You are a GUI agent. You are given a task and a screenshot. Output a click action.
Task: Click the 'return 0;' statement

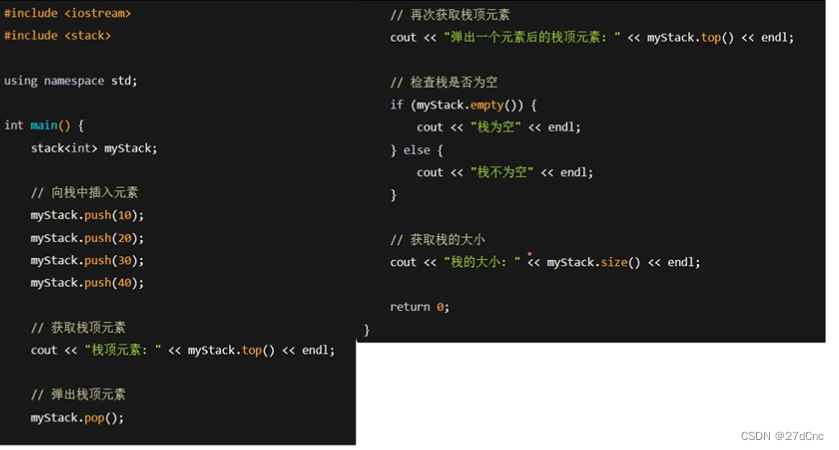click(420, 307)
